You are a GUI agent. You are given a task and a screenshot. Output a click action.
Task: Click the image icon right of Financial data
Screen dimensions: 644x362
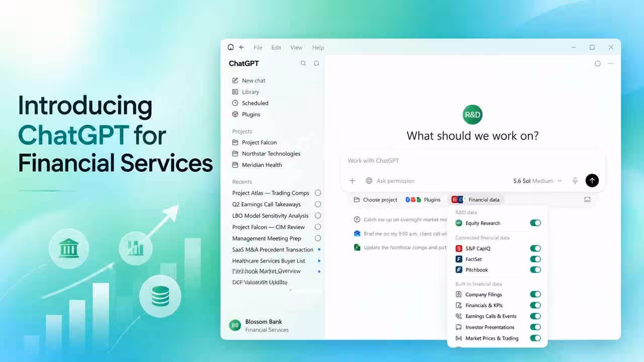tap(587, 200)
